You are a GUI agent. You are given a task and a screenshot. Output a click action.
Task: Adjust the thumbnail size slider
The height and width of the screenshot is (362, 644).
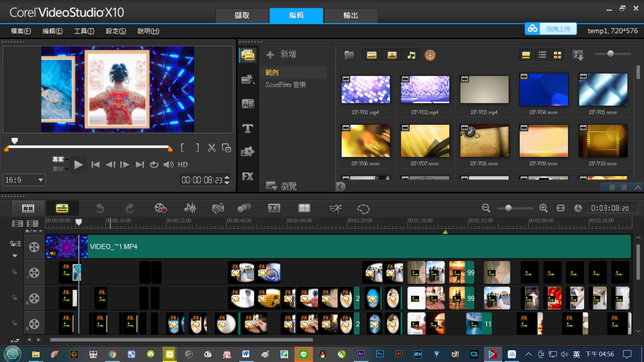pos(610,54)
